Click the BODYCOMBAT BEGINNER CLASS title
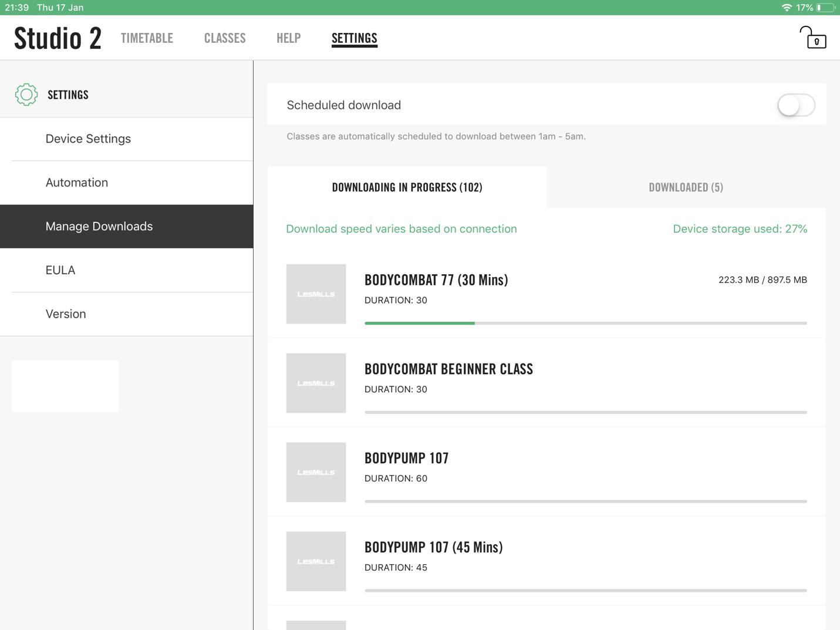Image resolution: width=840 pixels, height=630 pixels. [449, 369]
